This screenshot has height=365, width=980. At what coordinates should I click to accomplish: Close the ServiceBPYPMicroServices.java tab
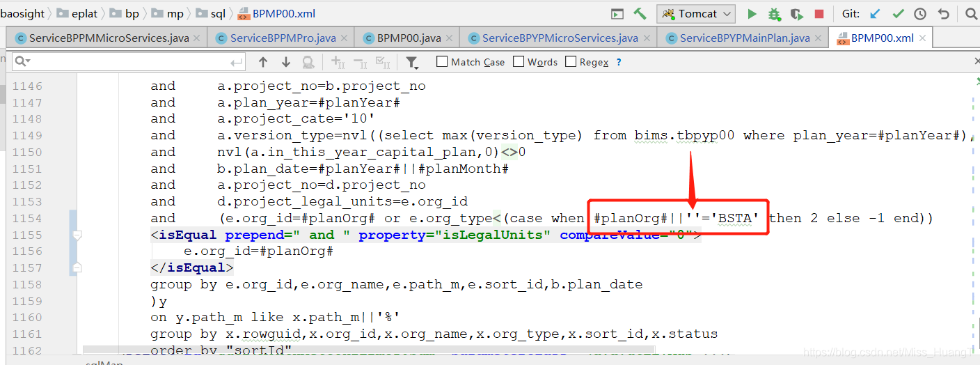pyautogui.click(x=646, y=39)
